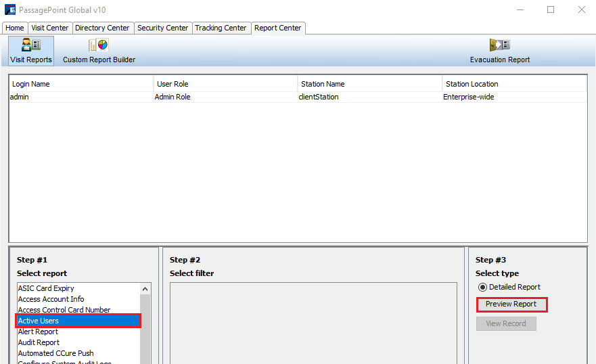Image resolution: width=596 pixels, height=364 pixels.
Task: Open the Evacuation Report icon
Action: [x=499, y=51]
